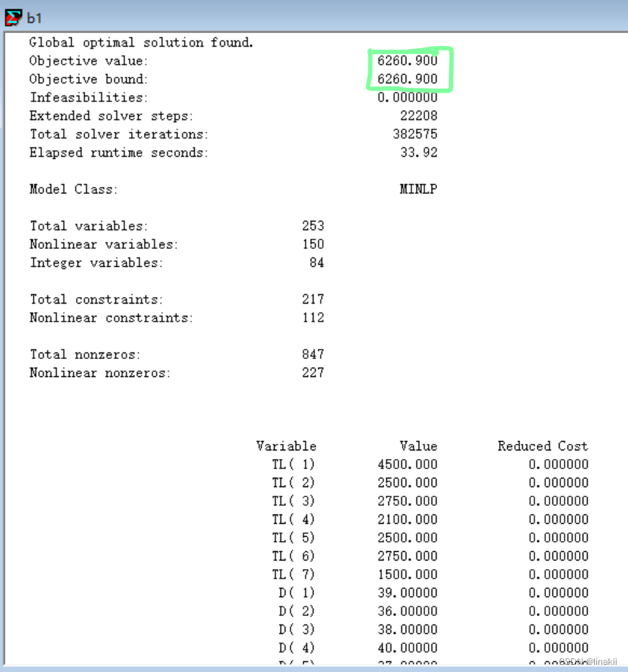Image resolution: width=628 pixels, height=672 pixels.
Task: Click the Total constraints label
Action: 96,299
